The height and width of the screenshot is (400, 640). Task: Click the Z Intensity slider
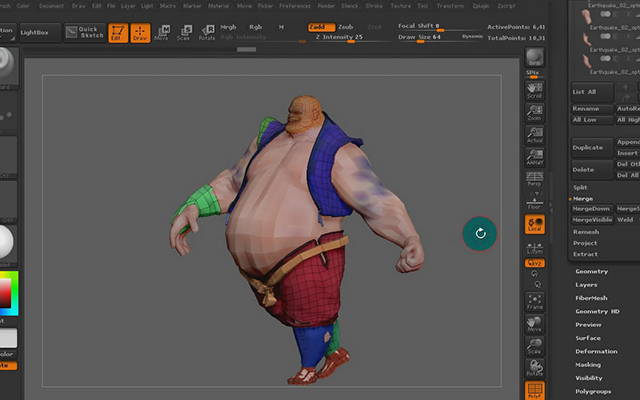[x=352, y=38]
